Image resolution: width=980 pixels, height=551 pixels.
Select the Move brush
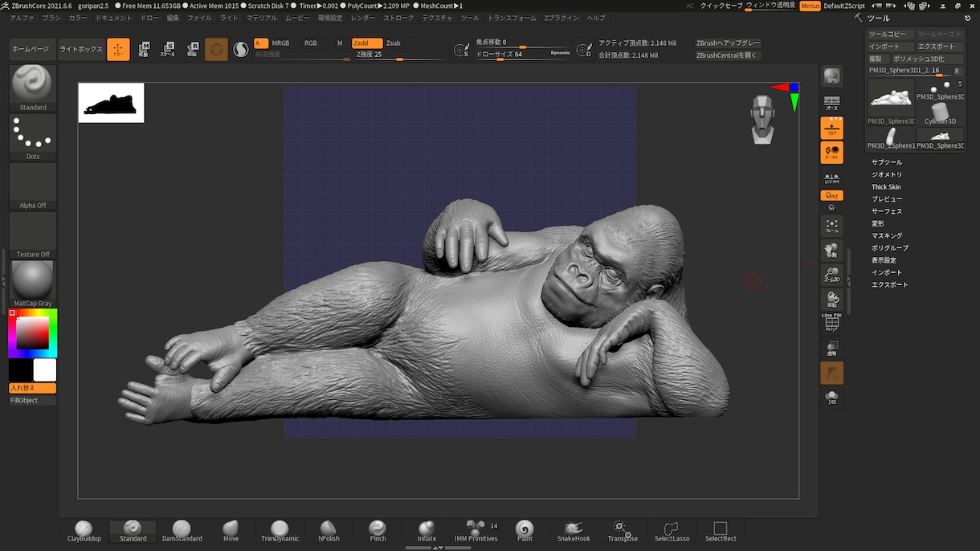point(231,531)
